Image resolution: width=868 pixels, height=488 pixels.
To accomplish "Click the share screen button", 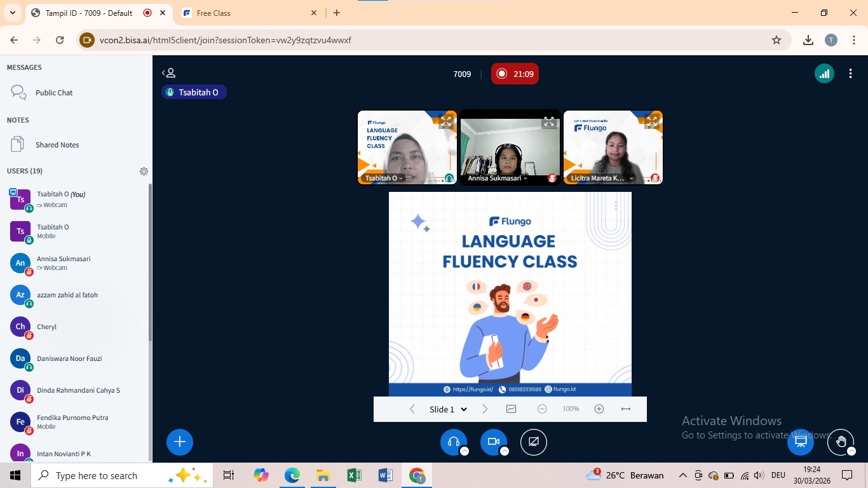I will (x=534, y=442).
